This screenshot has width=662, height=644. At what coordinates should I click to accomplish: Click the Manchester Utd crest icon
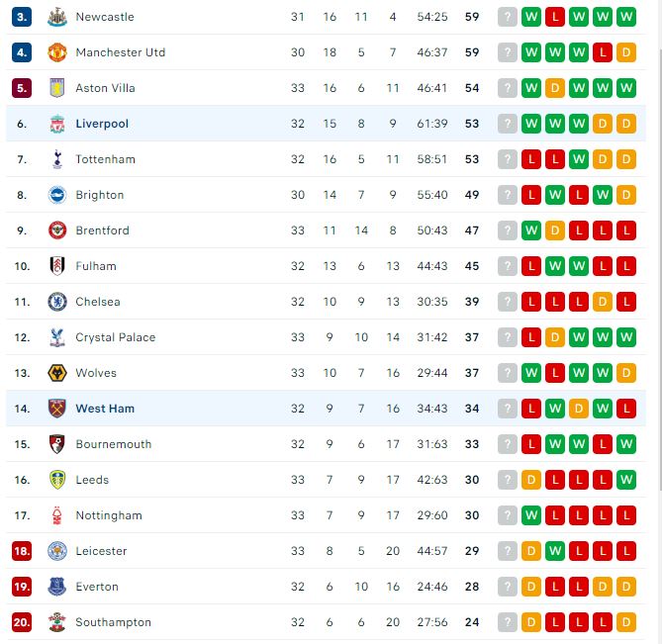[x=56, y=52]
